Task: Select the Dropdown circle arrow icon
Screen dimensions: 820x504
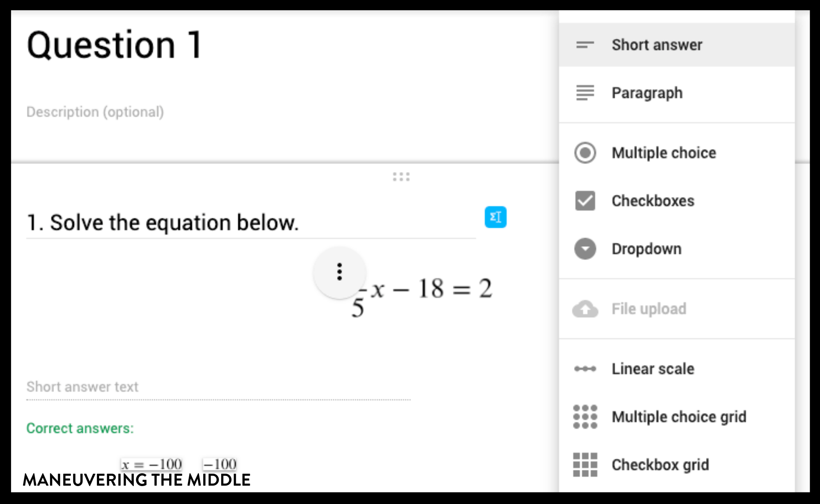Action: [585, 249]
